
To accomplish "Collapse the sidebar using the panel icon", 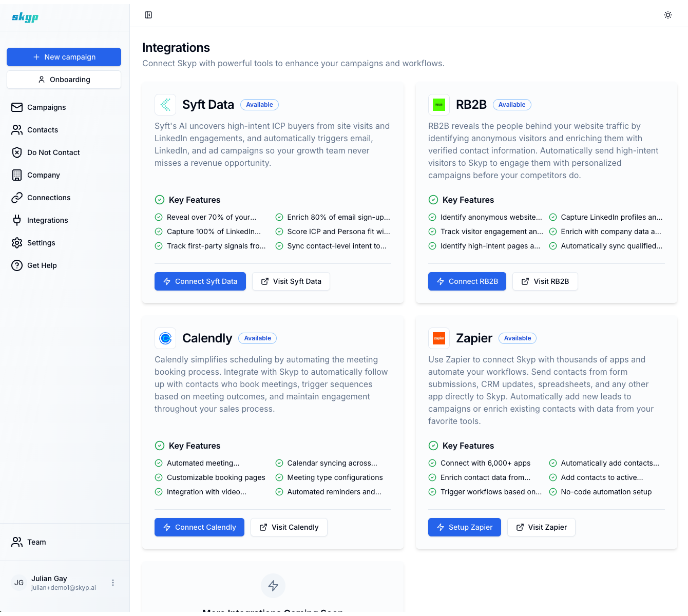I will coord(148,15).
